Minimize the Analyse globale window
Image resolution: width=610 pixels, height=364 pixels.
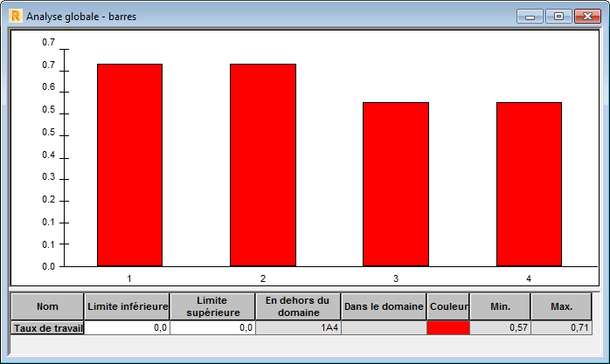(x=530, y=17)
